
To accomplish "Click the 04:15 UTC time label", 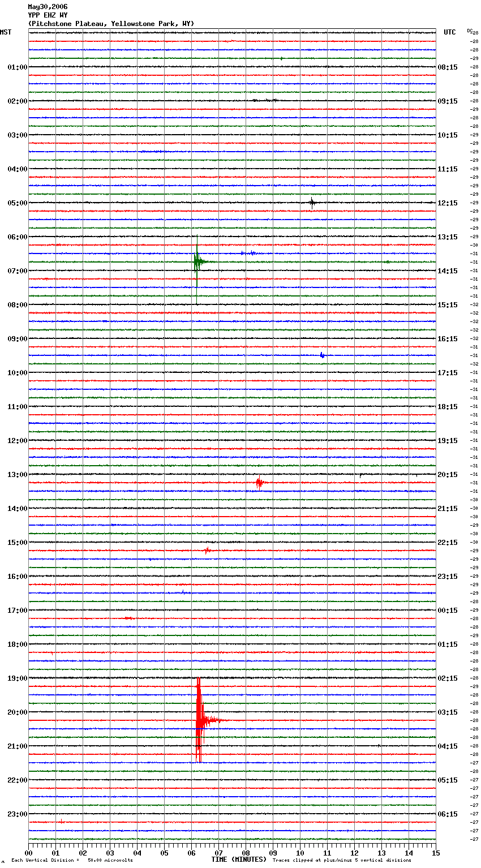I will 448,746.
